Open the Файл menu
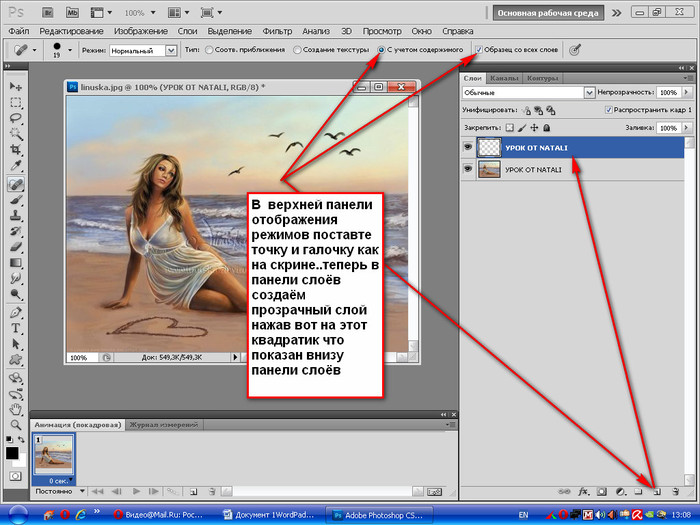 18,31
